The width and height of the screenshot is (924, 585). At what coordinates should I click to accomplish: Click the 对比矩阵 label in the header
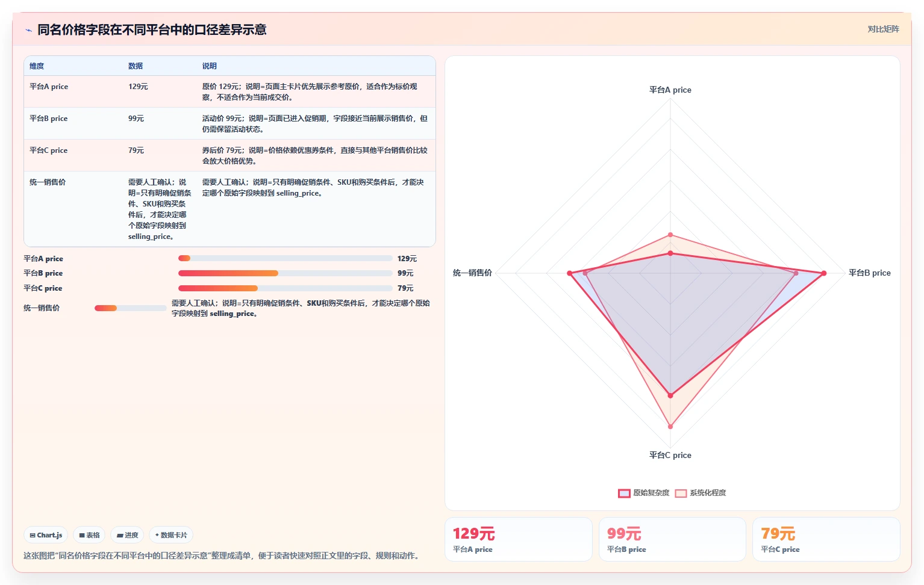tap(883, 29)
